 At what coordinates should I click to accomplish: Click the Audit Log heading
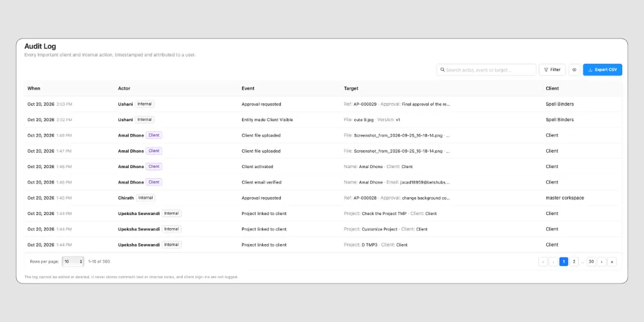click(40, 46)
